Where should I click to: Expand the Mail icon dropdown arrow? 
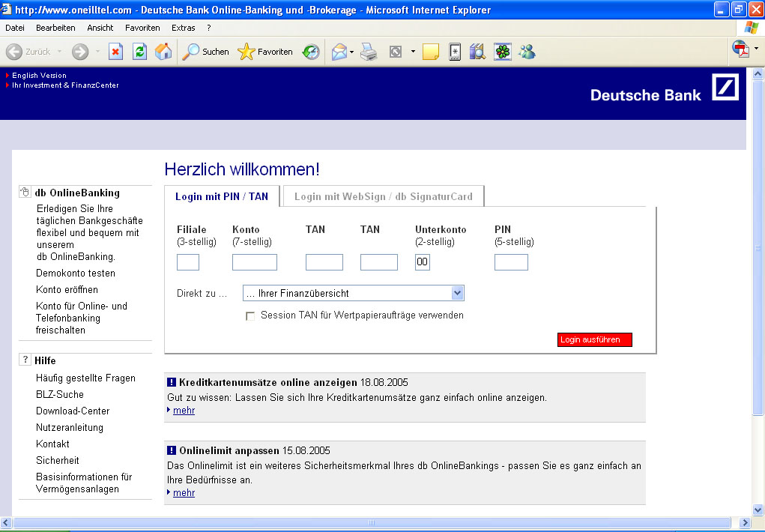351,52
